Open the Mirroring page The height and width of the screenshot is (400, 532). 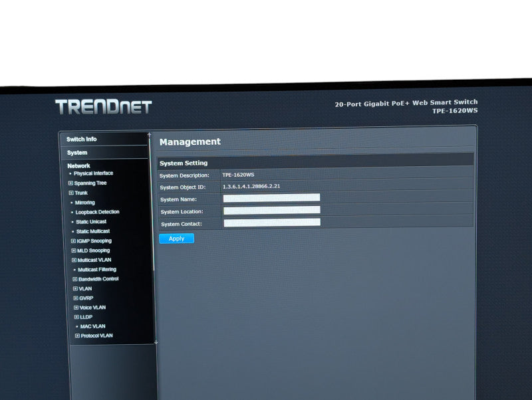(x=85, y=203)
